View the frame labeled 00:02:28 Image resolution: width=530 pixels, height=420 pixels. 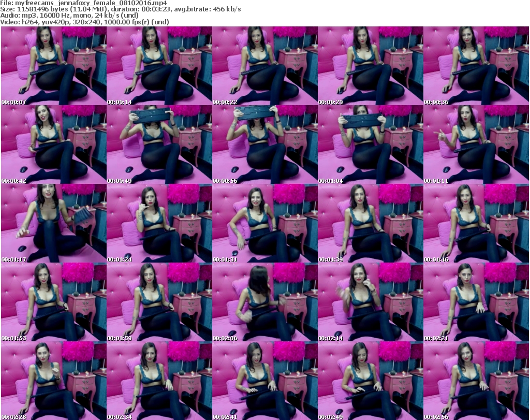coord(54,381)
